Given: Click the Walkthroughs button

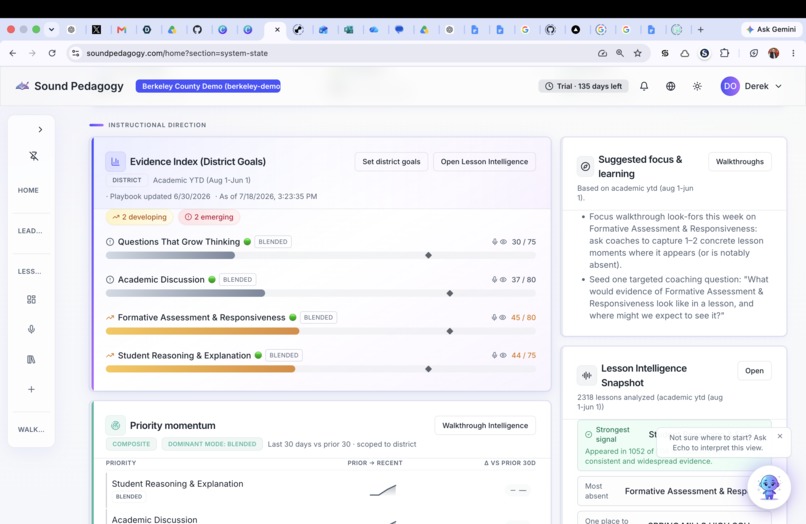Looking at the screenshot, I should click(740, 161).
